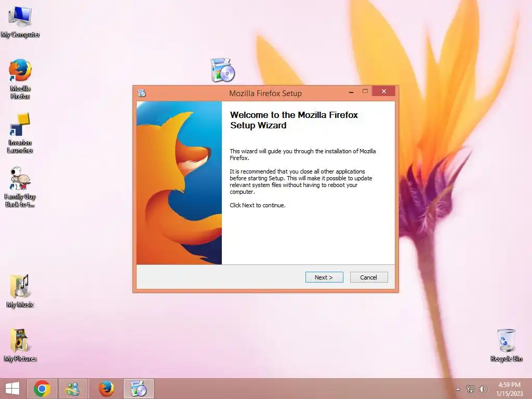Click Next > to continue setup
532x399 pixels.
(324, 277)
